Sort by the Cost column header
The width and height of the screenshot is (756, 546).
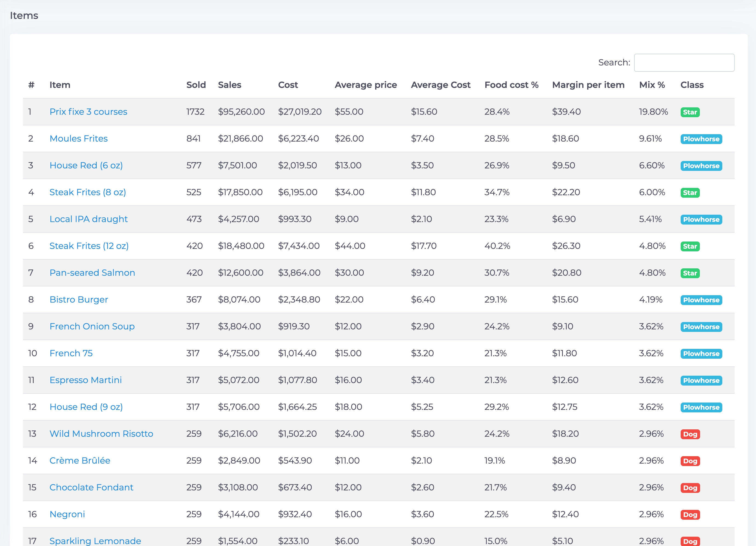click(288, 85)
